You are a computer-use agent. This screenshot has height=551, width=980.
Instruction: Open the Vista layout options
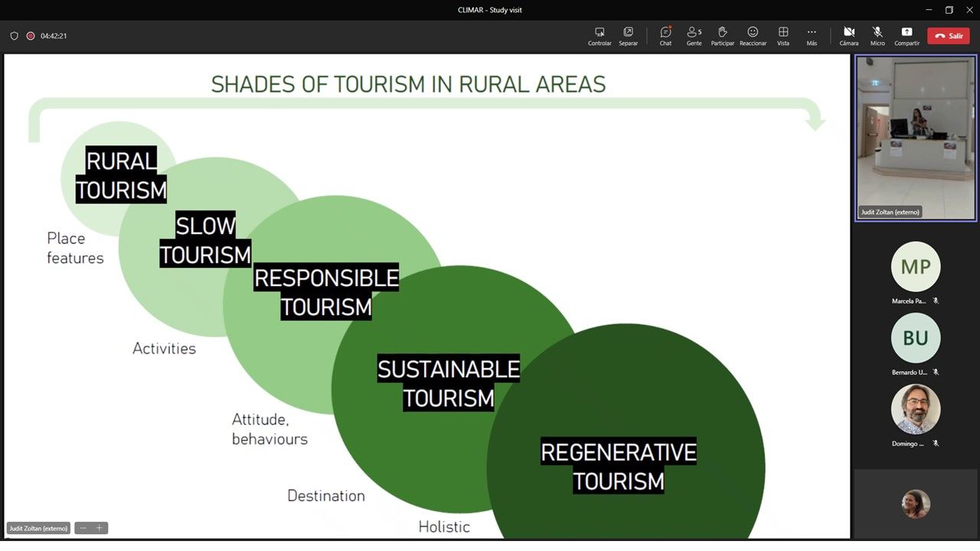coord(783,35)
